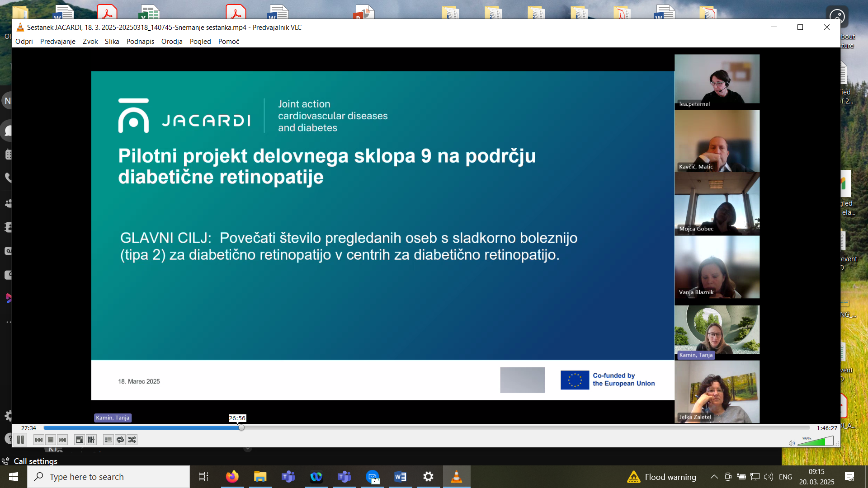Image resolution: width=868 pixels, height=488 pixels.
Task: Skip to next media in VLC
Action: pyautogui.click(x=62, y=440)
